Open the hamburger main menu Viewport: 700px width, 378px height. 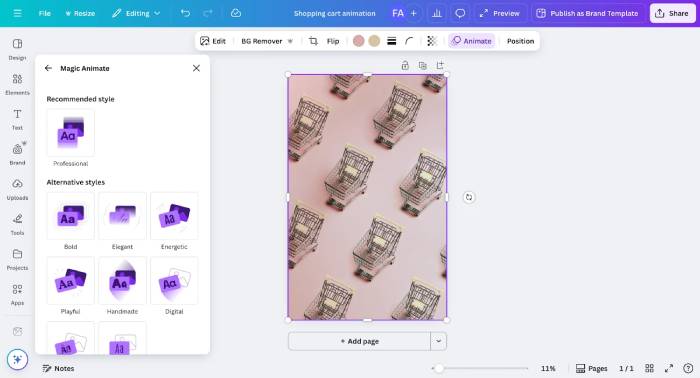[x=17, y=13]
